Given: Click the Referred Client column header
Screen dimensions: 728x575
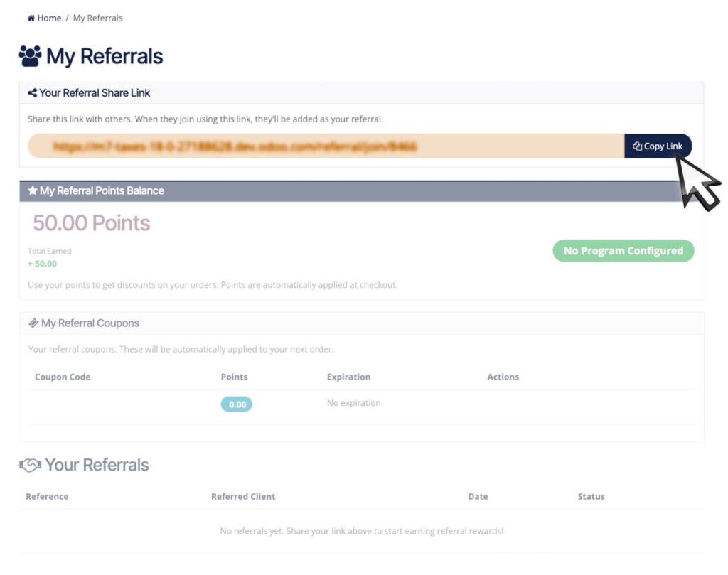Looking at the screenshot, I should 243,496.
